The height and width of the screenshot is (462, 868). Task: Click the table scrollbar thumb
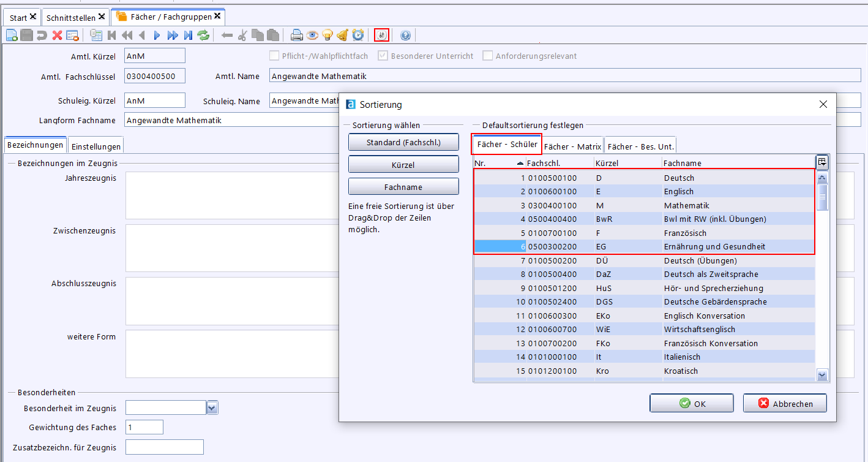tap(823, 197)
